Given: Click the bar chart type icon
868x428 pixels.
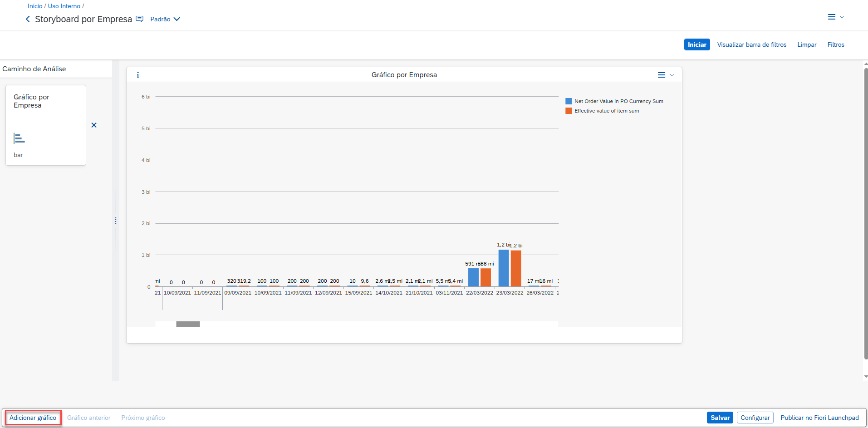Looking at the screenshot, I should [x=19, y=138].
